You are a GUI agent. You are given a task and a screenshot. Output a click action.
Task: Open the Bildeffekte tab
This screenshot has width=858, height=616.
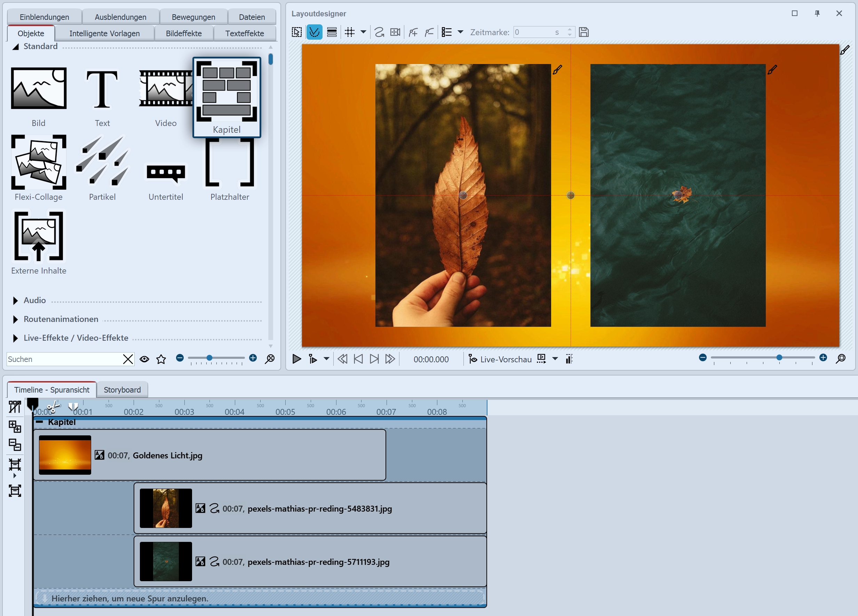[x=183, y=33]
